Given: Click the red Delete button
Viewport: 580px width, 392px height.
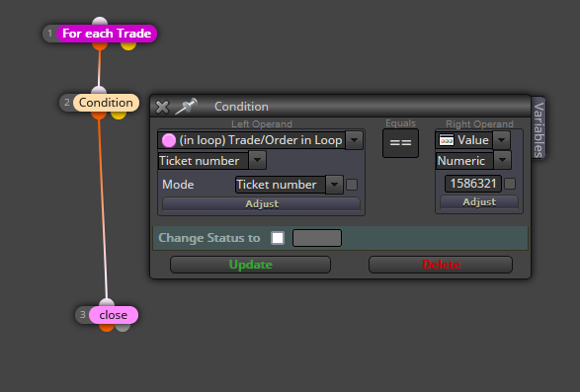Looking at the screenshot, I should pyautogui.click(x=441, y=265).
